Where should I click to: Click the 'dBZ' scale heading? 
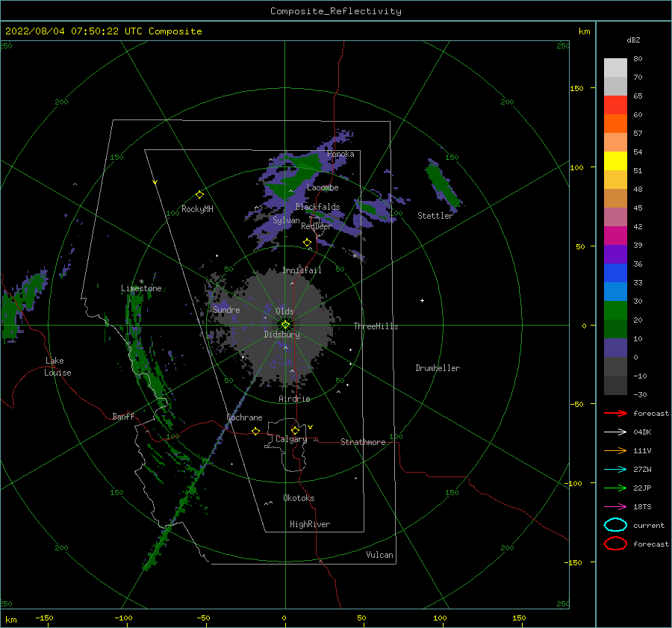[633, 40]
